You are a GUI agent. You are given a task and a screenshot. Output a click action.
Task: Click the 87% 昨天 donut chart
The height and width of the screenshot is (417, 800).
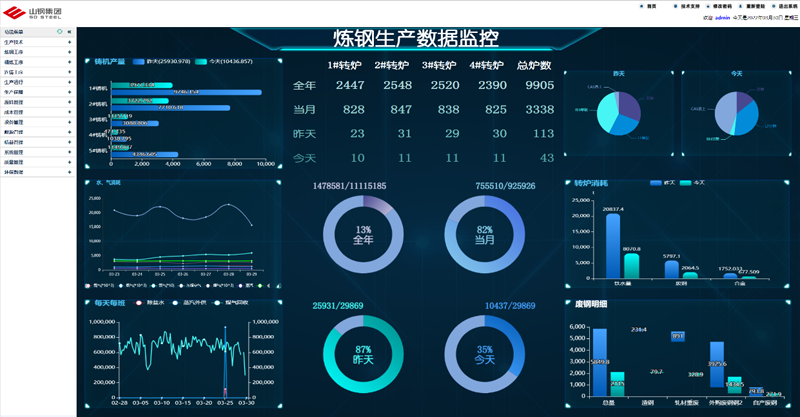(363, 355)
